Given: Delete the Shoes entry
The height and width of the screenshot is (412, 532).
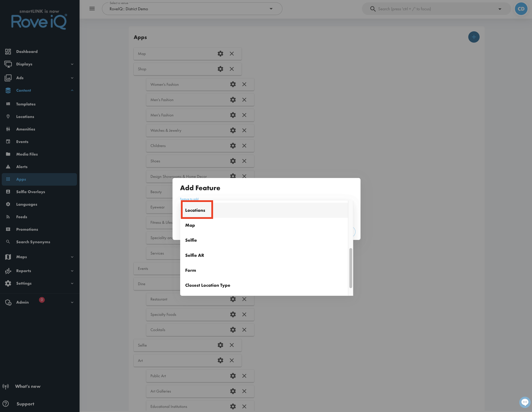Looking at the screenshot, I should pos(244,161).
